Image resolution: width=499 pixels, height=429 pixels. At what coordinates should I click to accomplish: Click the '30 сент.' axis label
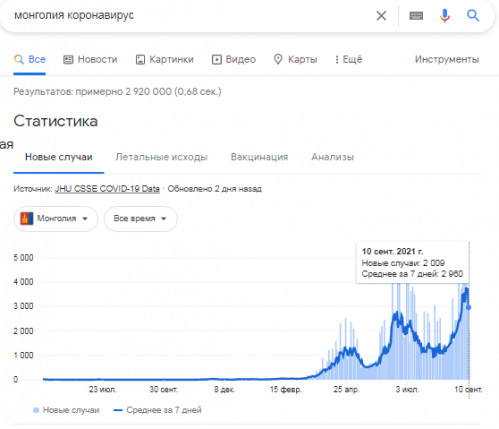163,389
